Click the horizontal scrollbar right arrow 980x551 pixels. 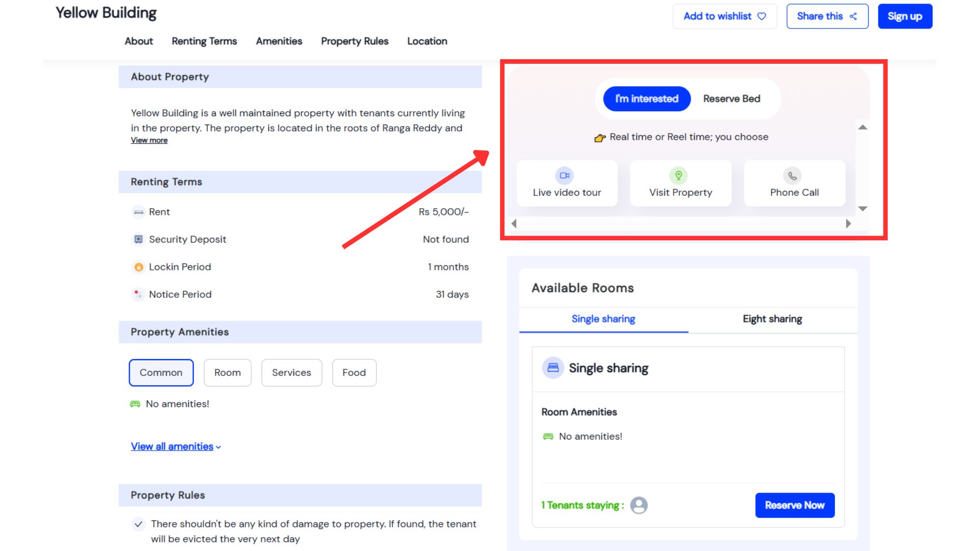click(x=848, y=223)
